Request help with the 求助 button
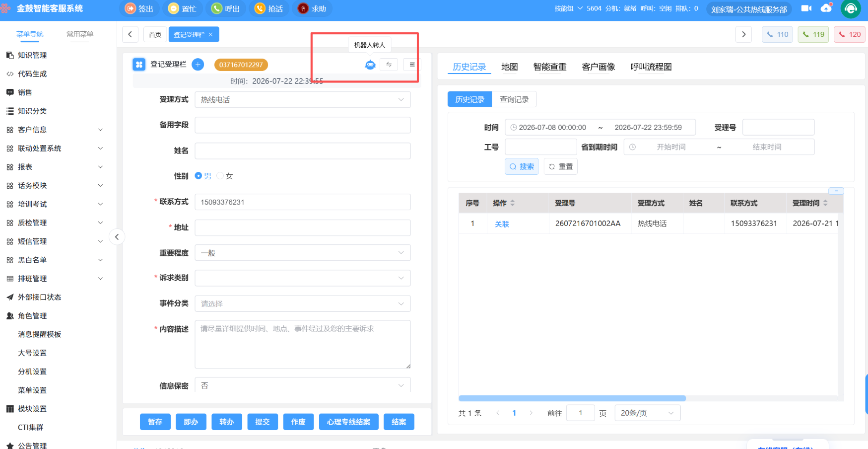The image size is (868, 449). [x=312, y=8]
